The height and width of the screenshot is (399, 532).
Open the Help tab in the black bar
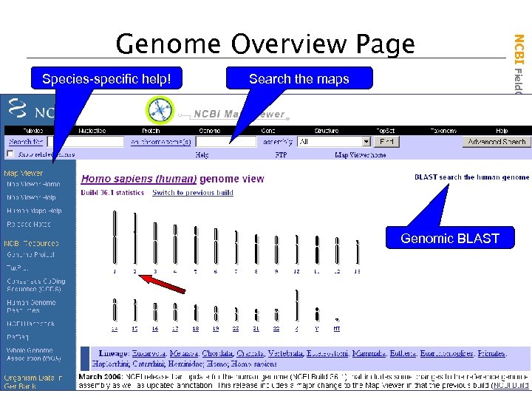click(502, 131)
